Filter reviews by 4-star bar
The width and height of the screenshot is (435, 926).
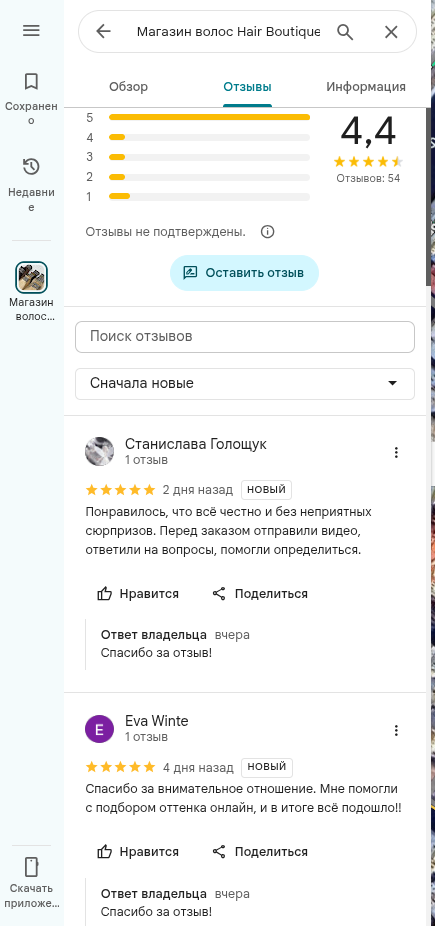click(210, 138)
